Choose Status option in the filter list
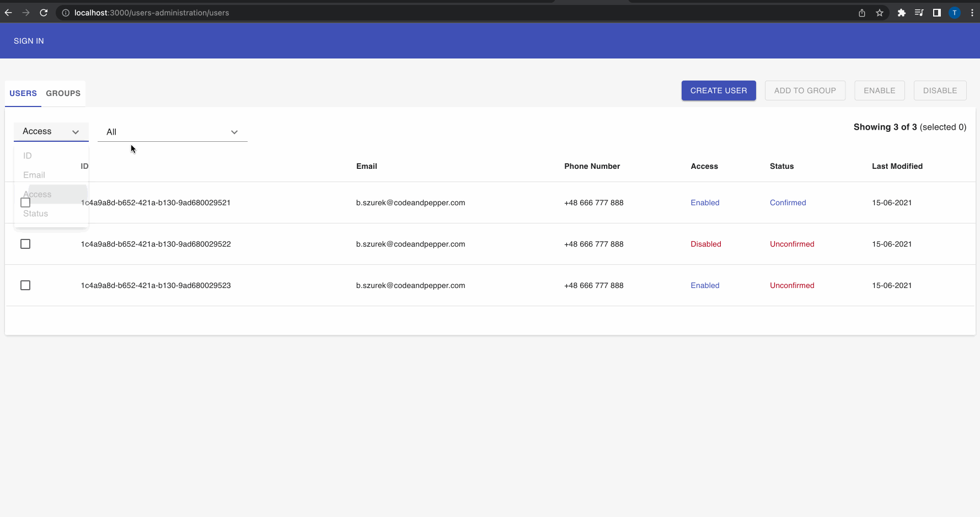980x517 pixels. [x=51, y=214]
